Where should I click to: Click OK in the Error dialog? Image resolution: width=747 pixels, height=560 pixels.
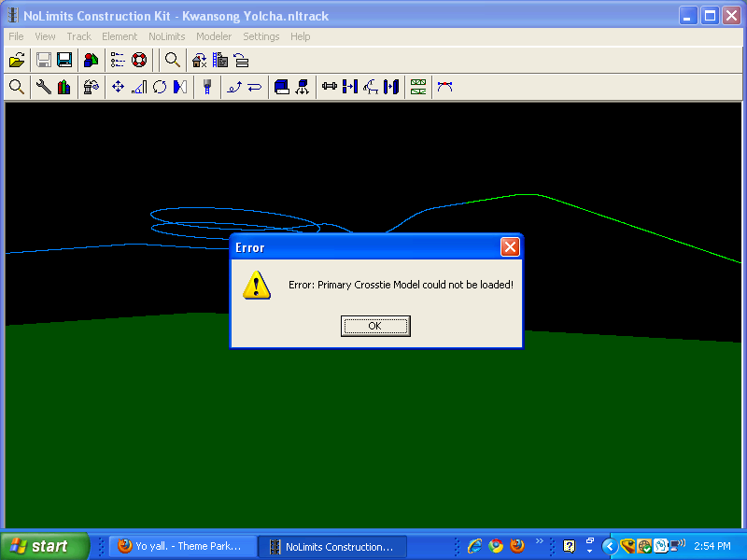point(375,326)
